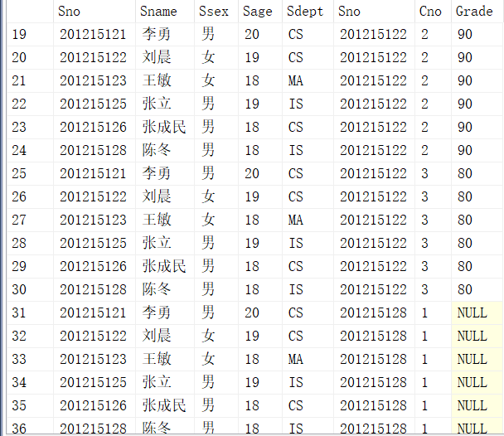The width and height of the screenshot is (504, 436).
Task: Click Sname cell 张成民 in row 23
Action: pyautogui.click(x=165, y=127)
